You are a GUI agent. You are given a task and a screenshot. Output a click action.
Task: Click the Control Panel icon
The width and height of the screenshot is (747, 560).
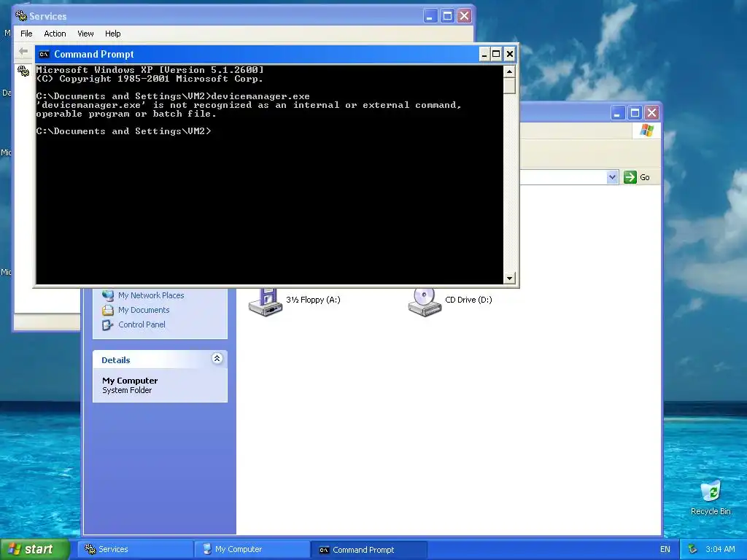coord(108,324)
